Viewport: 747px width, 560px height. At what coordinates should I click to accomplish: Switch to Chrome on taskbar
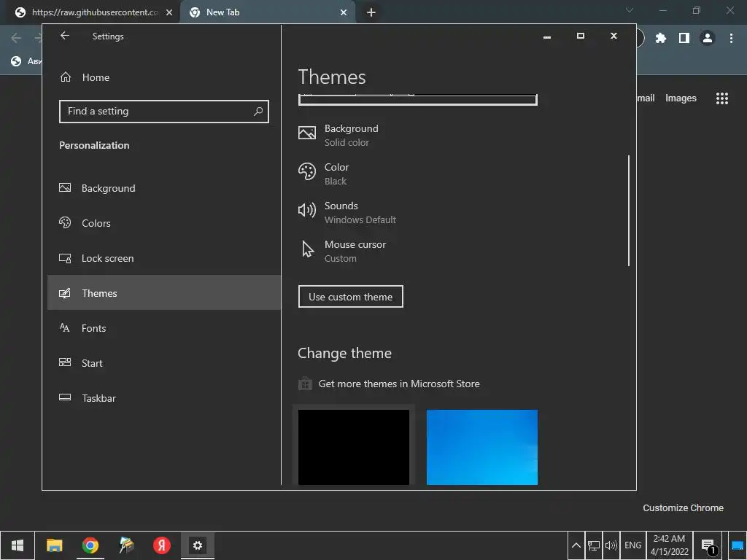90,545
